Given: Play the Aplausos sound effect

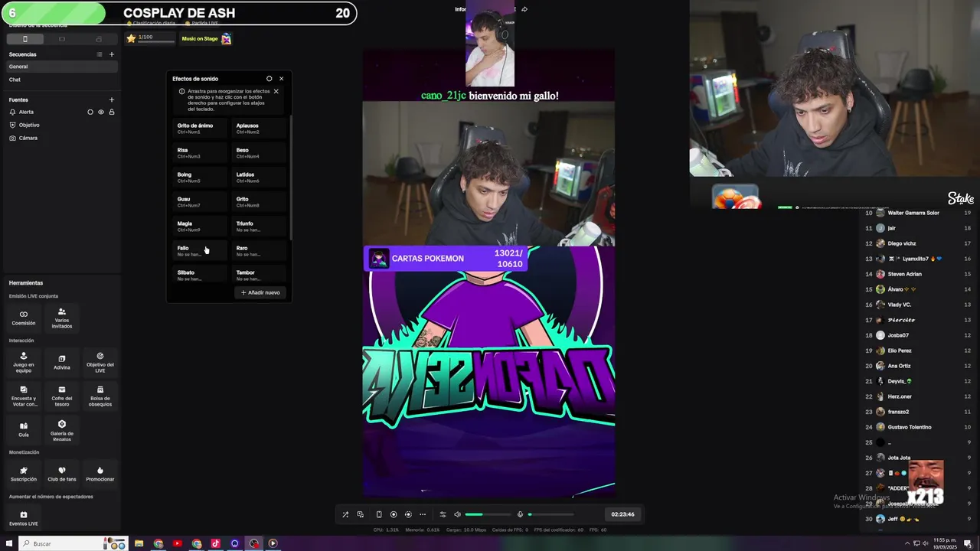Looking at the screenshot, I should [x=259, y=128].
